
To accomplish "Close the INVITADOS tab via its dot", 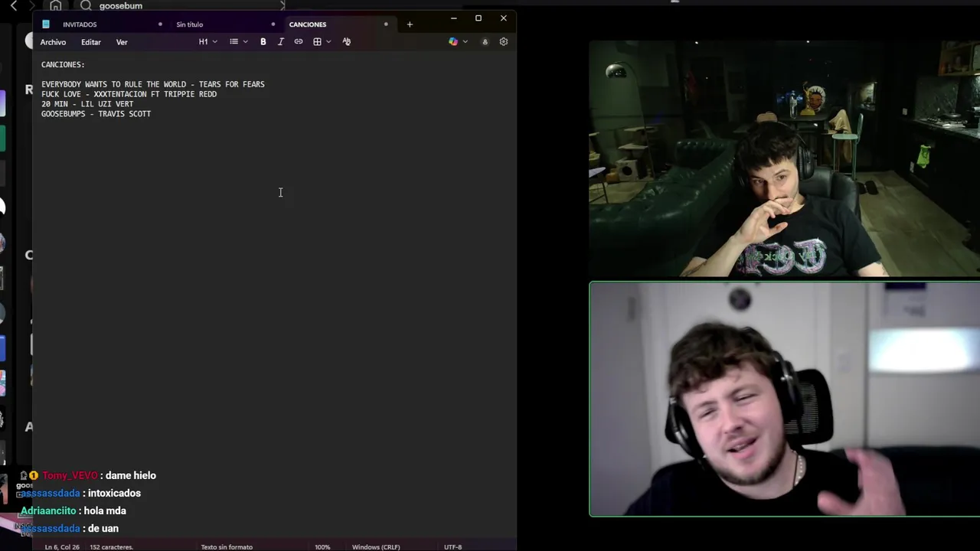I will (x=160, y=24).
